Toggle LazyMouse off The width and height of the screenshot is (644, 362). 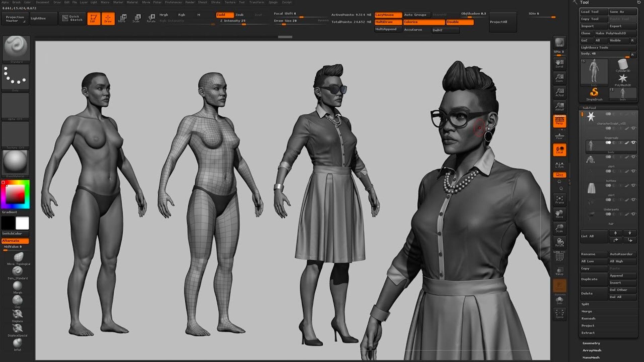[388, 15]
